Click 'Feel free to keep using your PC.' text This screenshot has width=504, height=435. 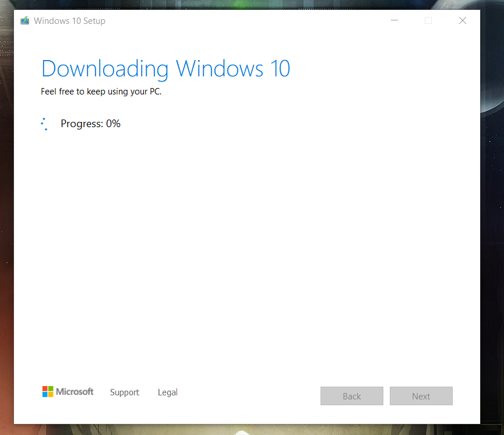click(x=101, y=92)
